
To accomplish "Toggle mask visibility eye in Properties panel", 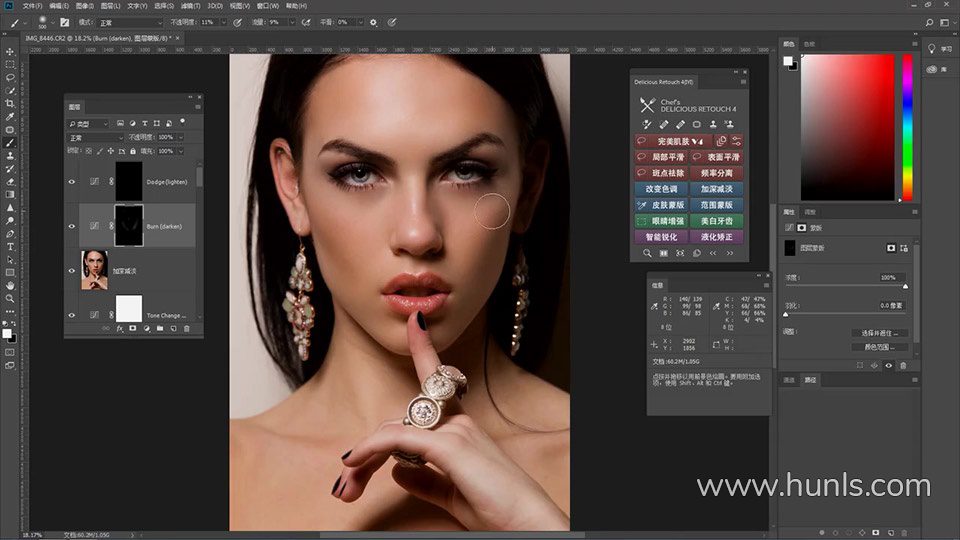I will pos(888,366).
